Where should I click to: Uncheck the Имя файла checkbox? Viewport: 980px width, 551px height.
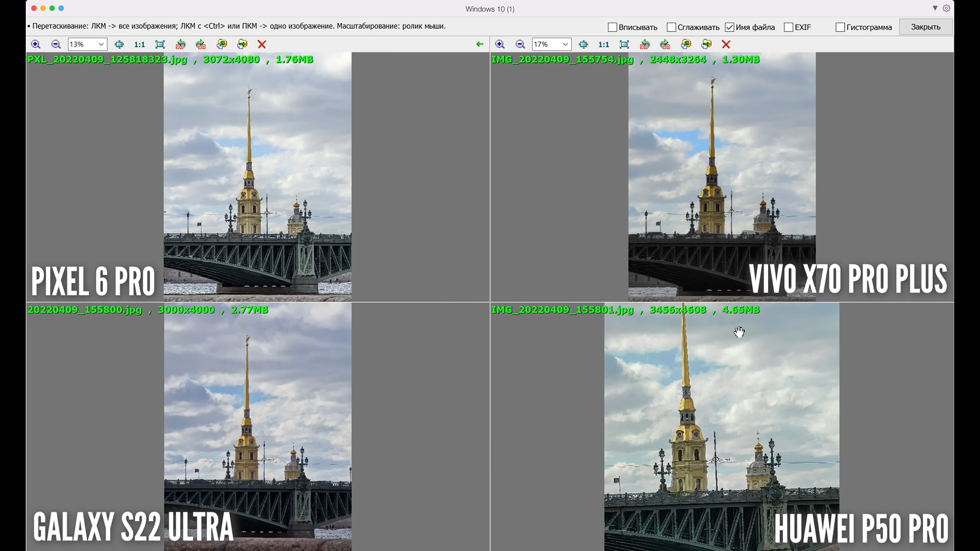[x=729, y=27]
